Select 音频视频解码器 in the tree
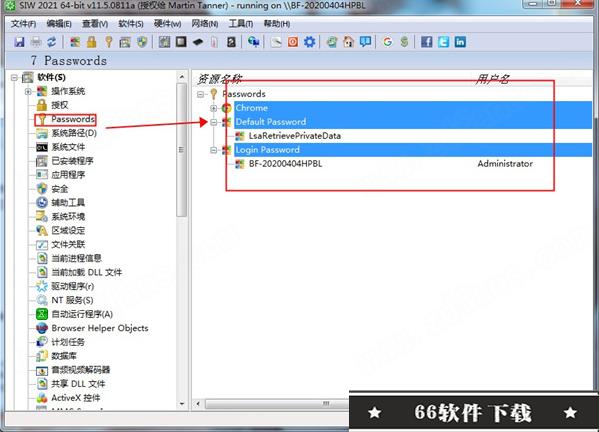Image resolution: width=599 pixels, height=432 pixels. coord(81,370)
